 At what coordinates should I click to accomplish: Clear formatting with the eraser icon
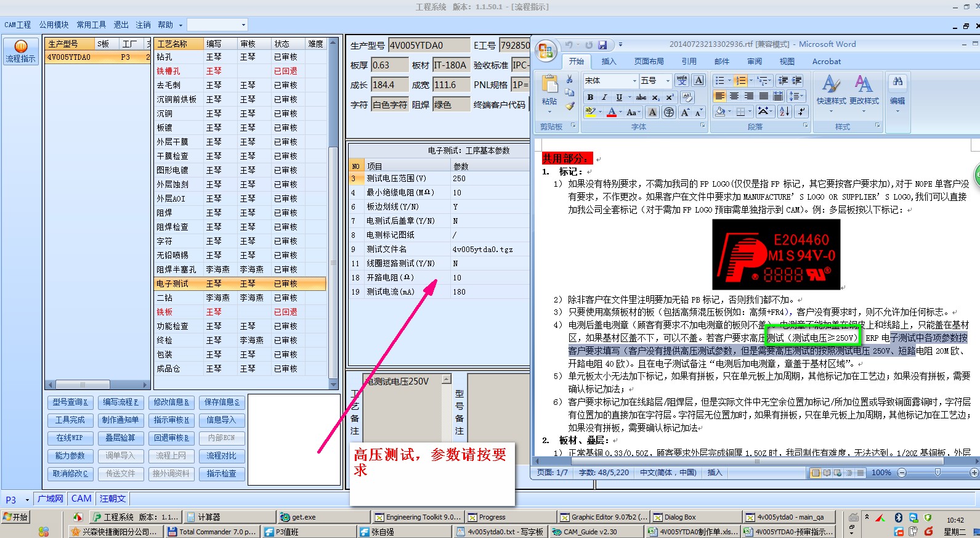tap(687, 97)
